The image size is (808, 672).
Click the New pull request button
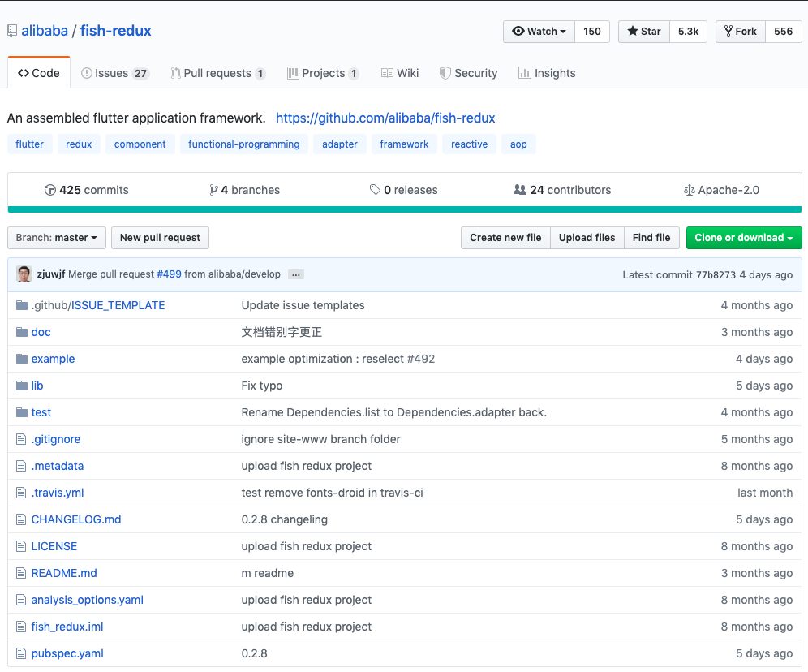160,238
